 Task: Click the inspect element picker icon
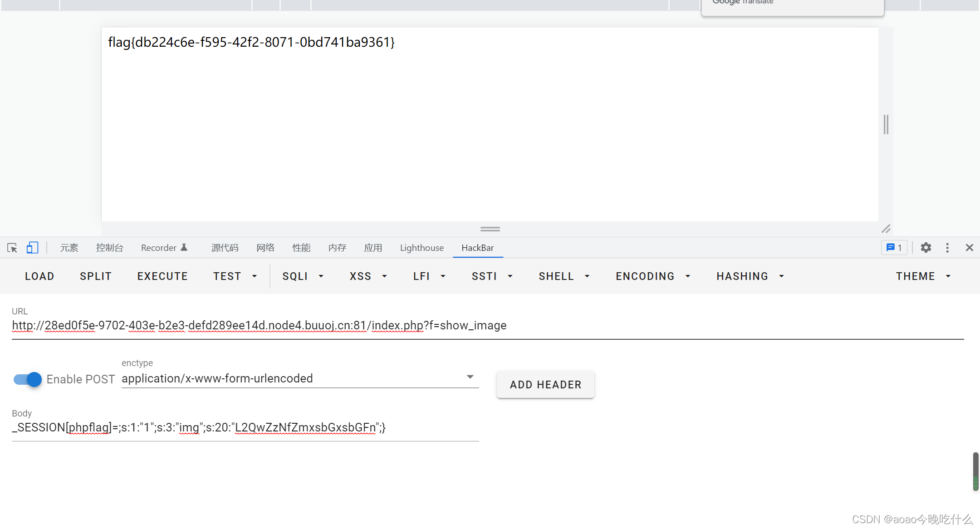12,248
